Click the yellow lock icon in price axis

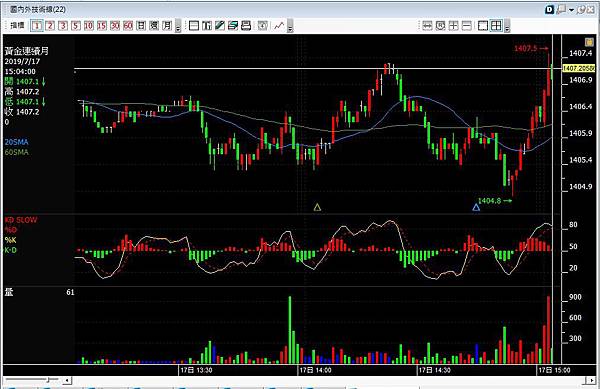tap(589, 42)
